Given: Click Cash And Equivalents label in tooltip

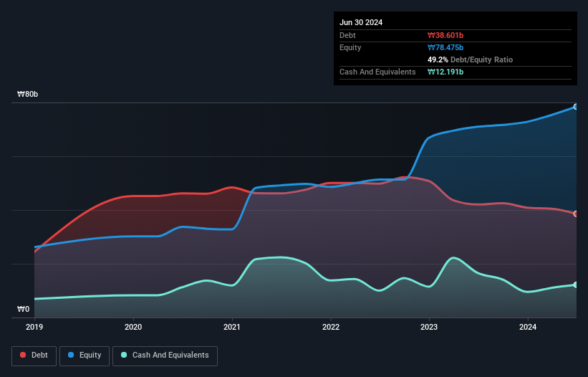Looking at the screenshot, I should (377, 72).
